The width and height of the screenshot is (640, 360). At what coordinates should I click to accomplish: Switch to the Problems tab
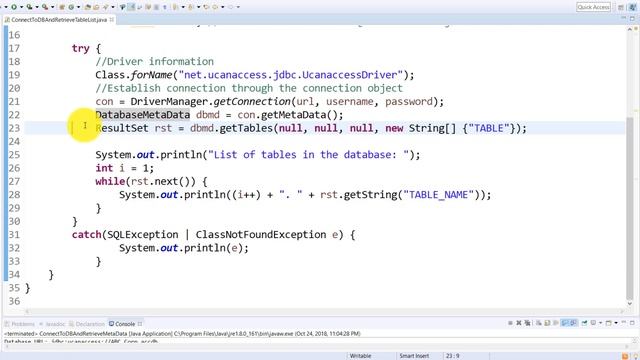coord(20,324)
